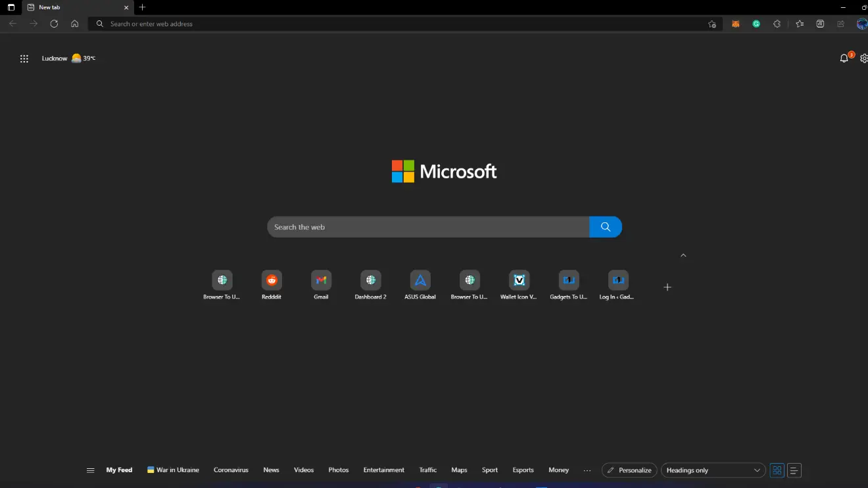The width and height of the screenshot is (868, 488).
Task: Open the Lucknow weather icon
Action: pos(76,58)
